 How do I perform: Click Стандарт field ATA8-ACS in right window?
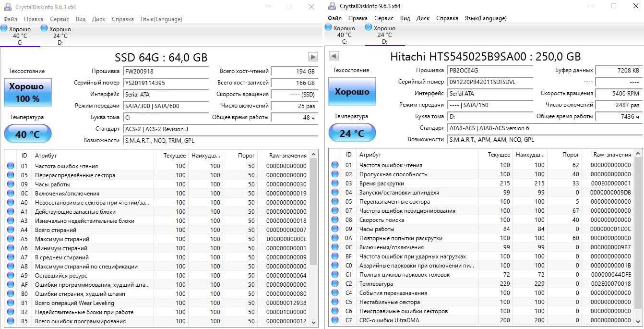tap(545, 128)
